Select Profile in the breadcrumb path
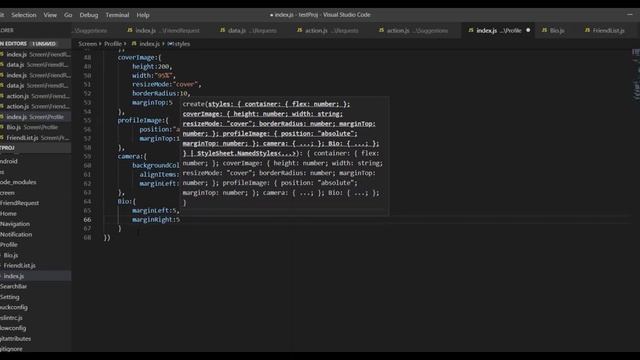 [x=113, y=44]
